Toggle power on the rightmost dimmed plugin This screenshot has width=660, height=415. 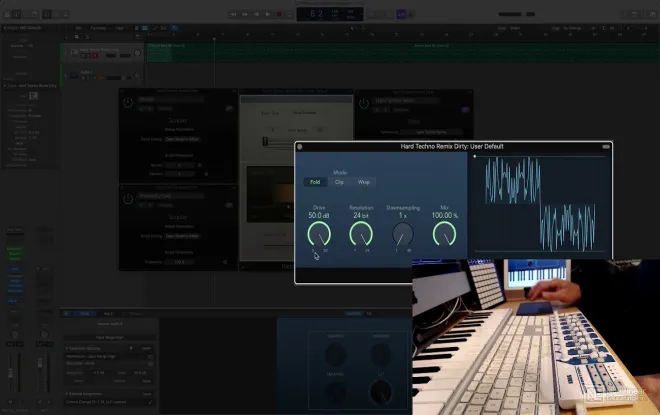click(364, 104)
